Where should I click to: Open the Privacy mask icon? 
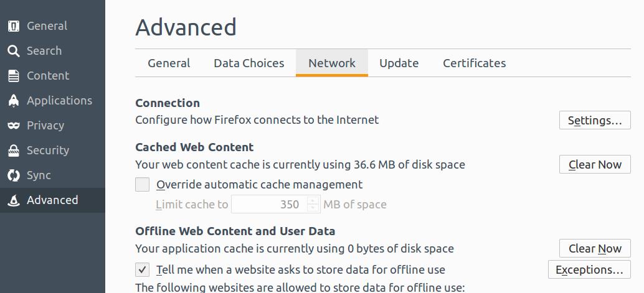(14, 126)
